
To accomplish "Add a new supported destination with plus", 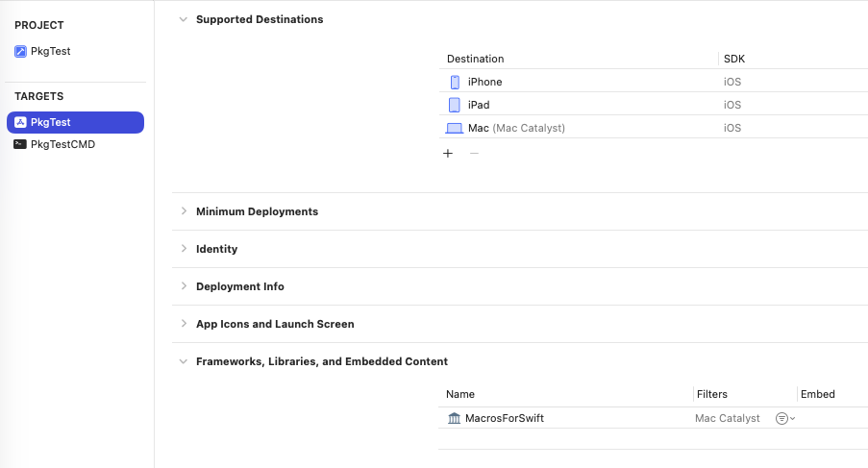I will click(x=448, y=154).
